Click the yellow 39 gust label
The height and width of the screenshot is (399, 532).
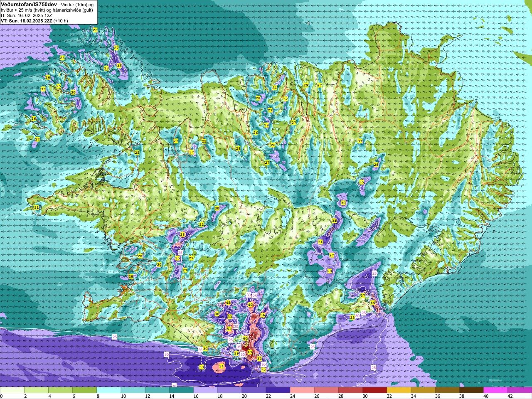(236, 353)
